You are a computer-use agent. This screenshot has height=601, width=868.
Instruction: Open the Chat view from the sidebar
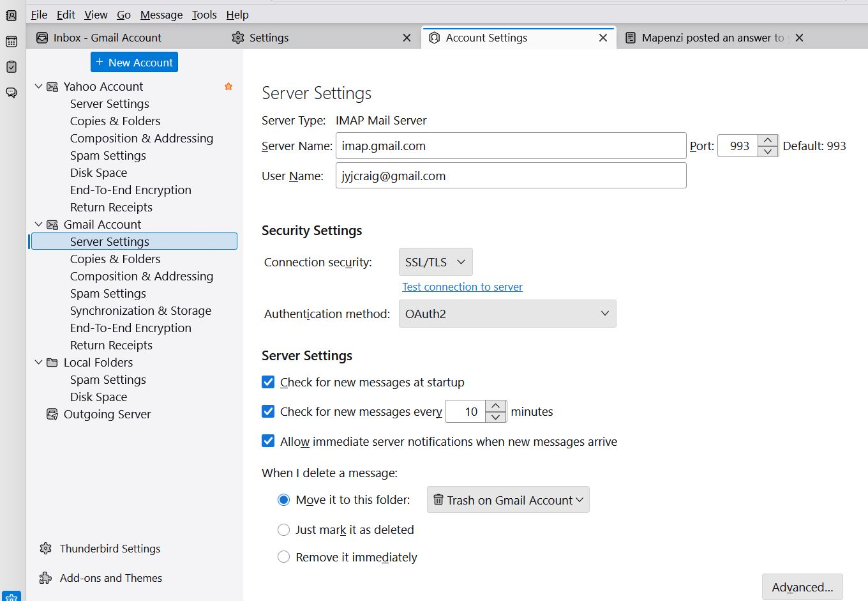(11, 93)
